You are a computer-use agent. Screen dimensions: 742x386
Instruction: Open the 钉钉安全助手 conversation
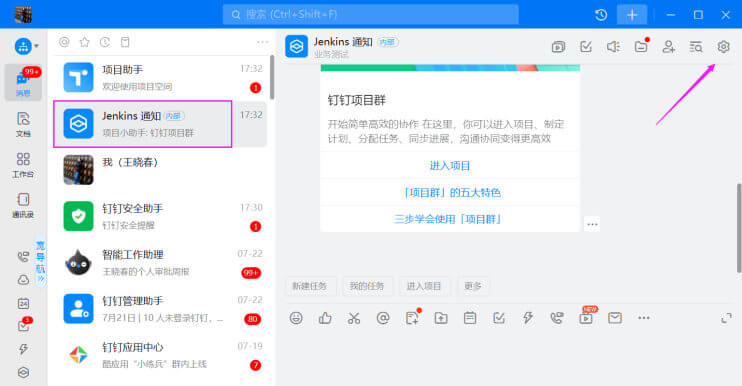pos(160,216)
